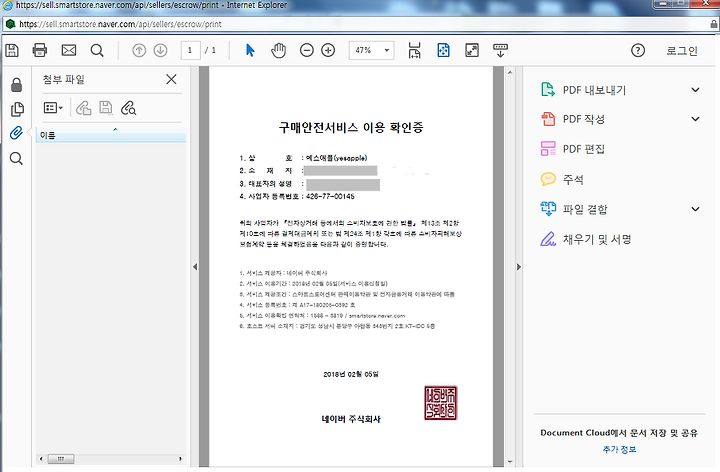Image resolution: width=720 pixels, height=472 pixels.
Task: Choose the selection arrow tool
Action: 250,50
